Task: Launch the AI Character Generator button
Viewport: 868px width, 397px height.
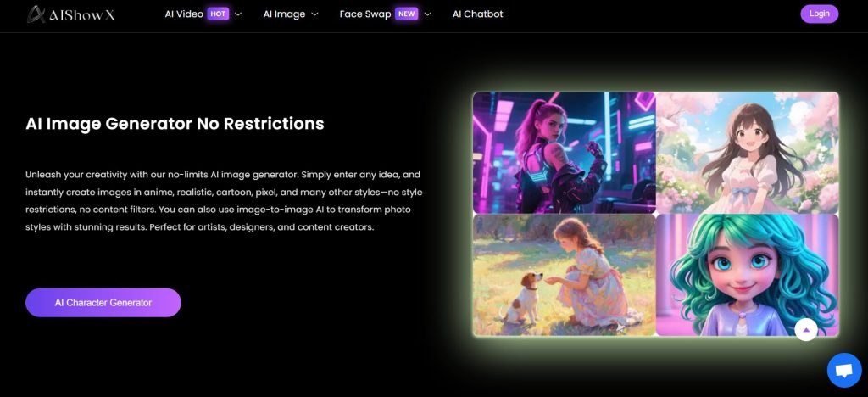Action: click(x=103, y=302)
